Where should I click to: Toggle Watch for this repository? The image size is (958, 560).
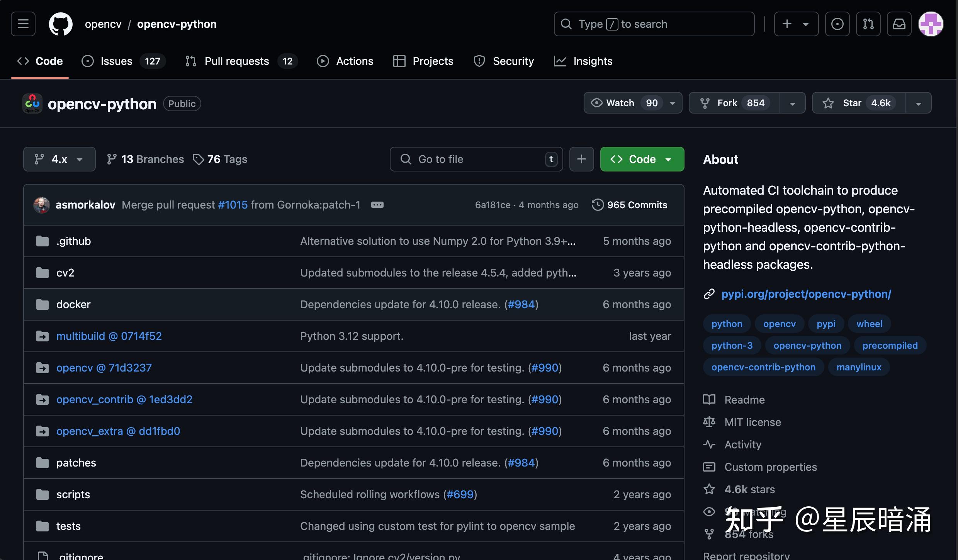620,103
